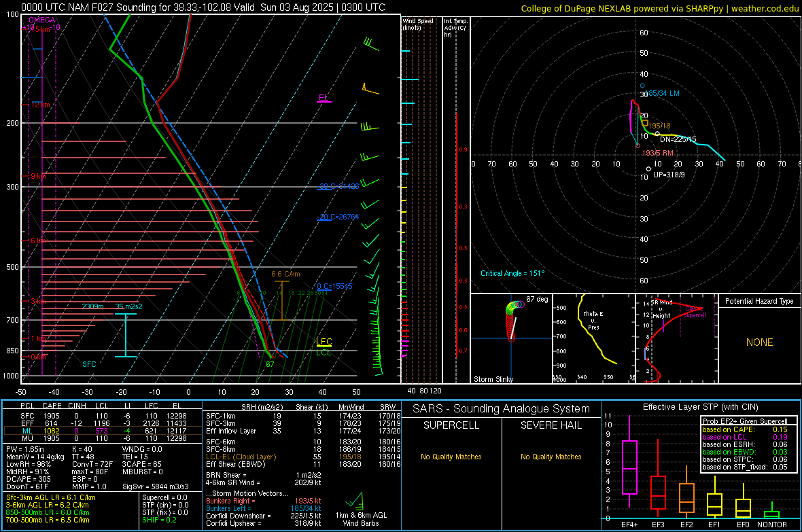Click the green '67' surface dewpoint value
Image resolution: width=802 pixels, height=532 pixels.
[x=270, y=364]
